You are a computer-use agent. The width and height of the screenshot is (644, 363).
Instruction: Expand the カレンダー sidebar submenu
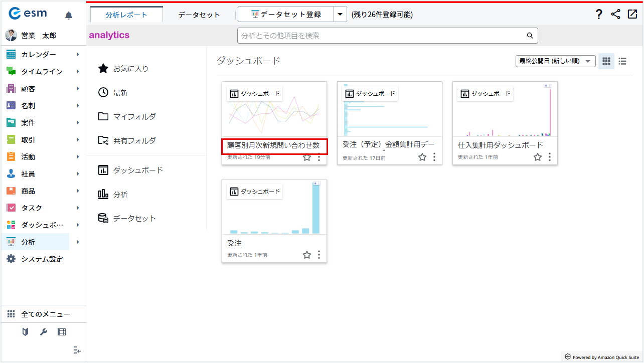[78, 55]
